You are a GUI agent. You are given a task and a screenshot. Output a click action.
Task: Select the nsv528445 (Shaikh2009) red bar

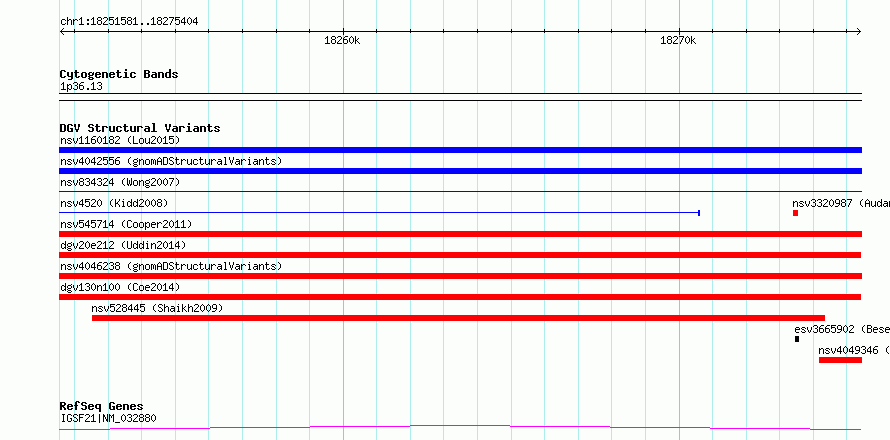(458, 318)
